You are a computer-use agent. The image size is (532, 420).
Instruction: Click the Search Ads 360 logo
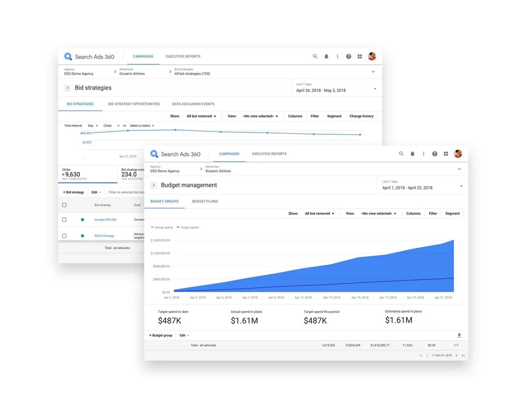coord(176,153)
